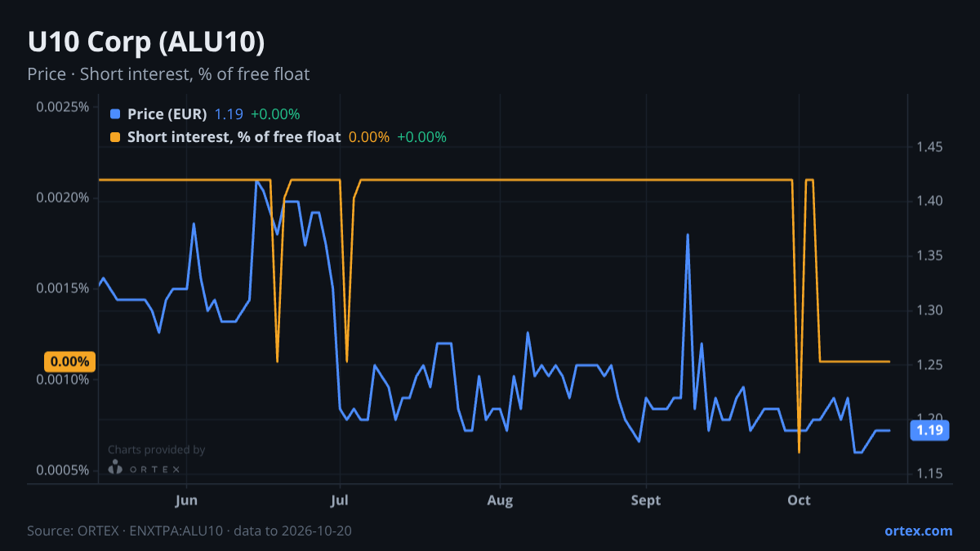This screenshot has height=551, width=980.
Task: Open the ortex.com link
Action: click(919, 531)
